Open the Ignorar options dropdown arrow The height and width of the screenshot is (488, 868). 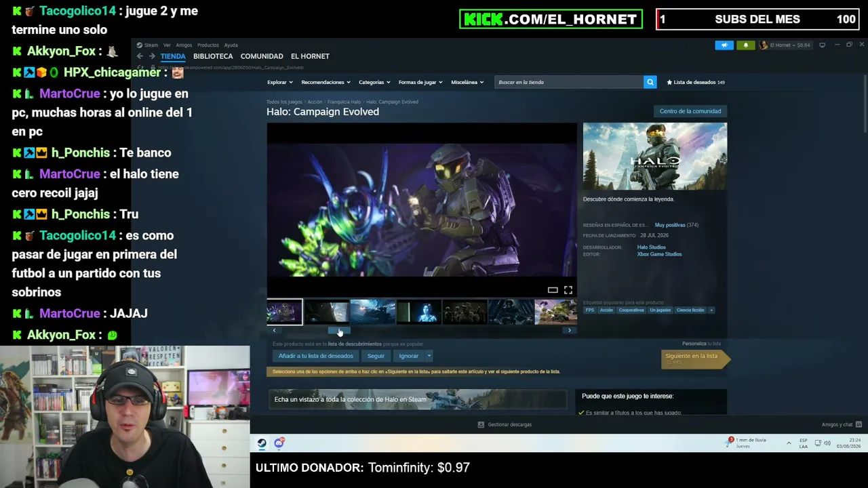(x=429, y=356)
